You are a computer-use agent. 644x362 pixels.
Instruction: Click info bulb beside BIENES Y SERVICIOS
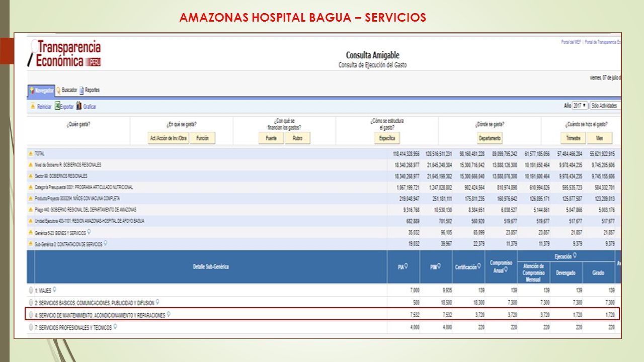point(89,232)
